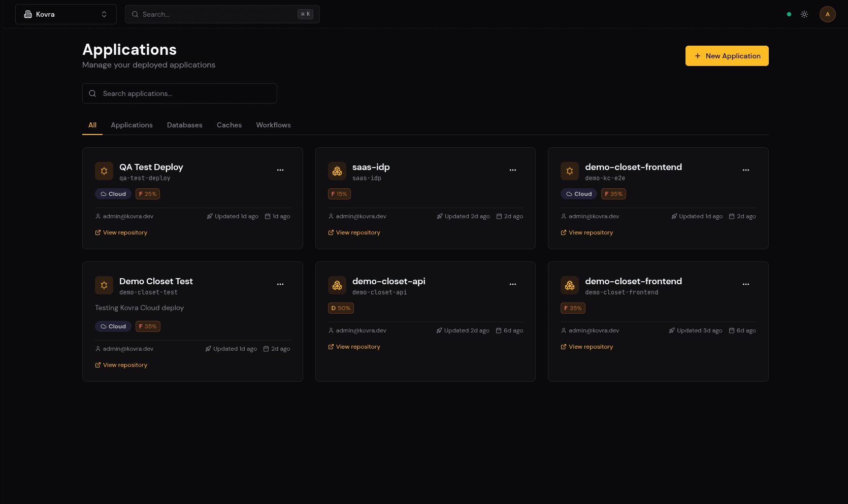Viewport: 848px width, 504px height.
Task: Open the demo-kc-e2e card options menu
Action: click(746, 170)
